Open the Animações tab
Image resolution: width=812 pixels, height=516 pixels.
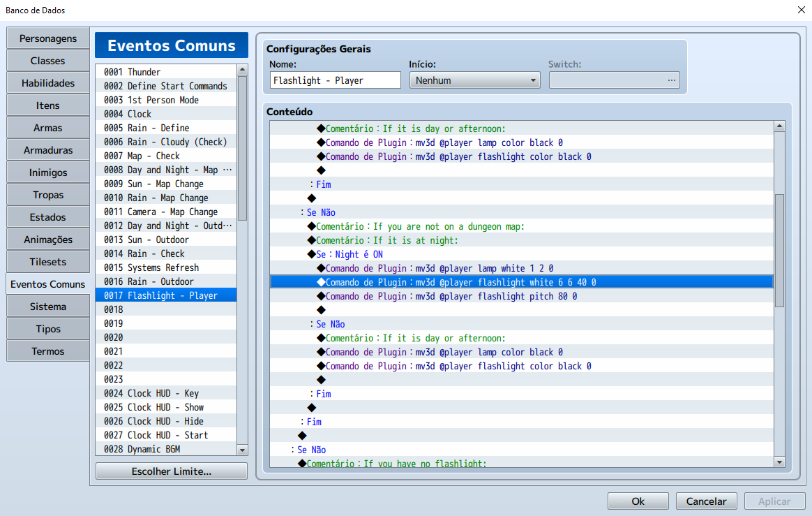tap(47, 239)
